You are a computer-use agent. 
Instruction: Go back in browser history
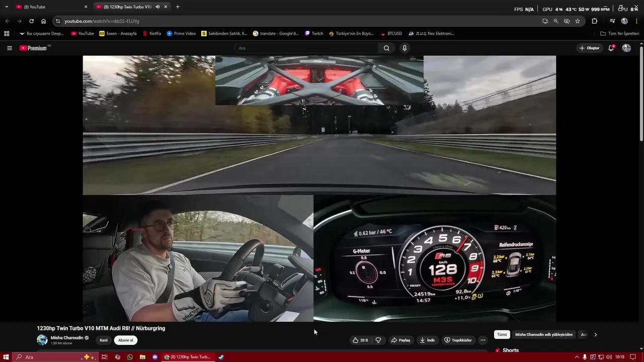point(7,21)
